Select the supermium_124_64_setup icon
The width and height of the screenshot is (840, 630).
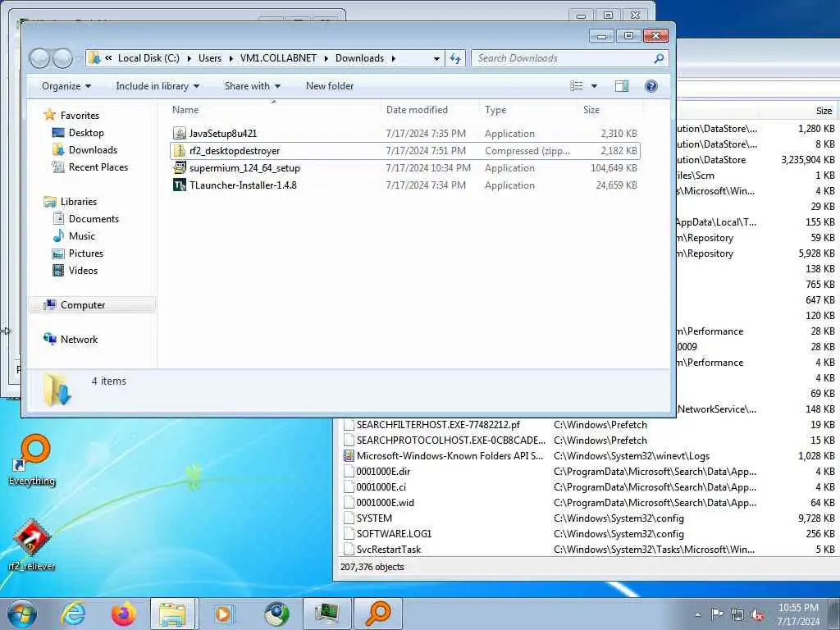point(180,167)
